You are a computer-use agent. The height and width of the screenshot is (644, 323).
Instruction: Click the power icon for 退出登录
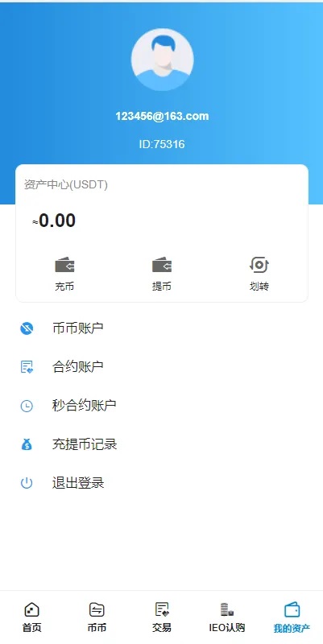click(27, 483)
